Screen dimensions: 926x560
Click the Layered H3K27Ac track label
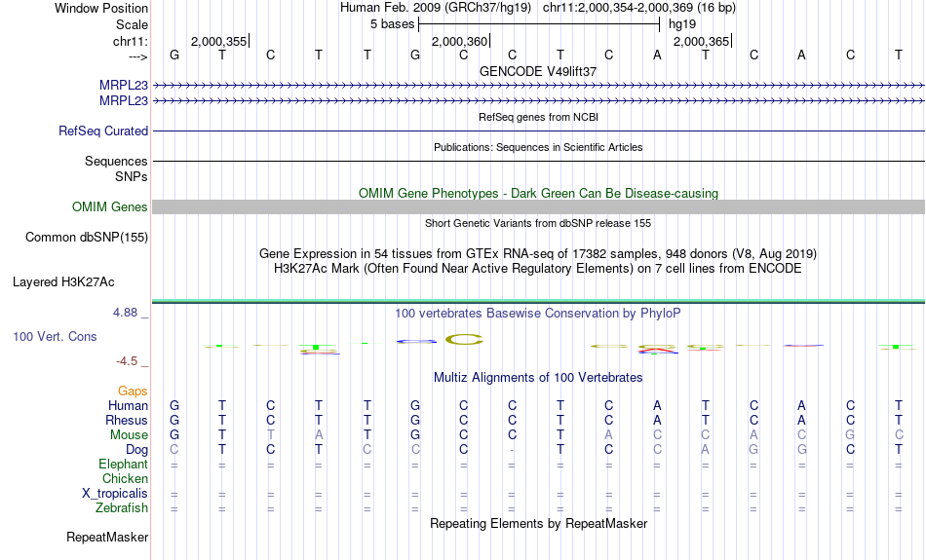click(63, 282)
